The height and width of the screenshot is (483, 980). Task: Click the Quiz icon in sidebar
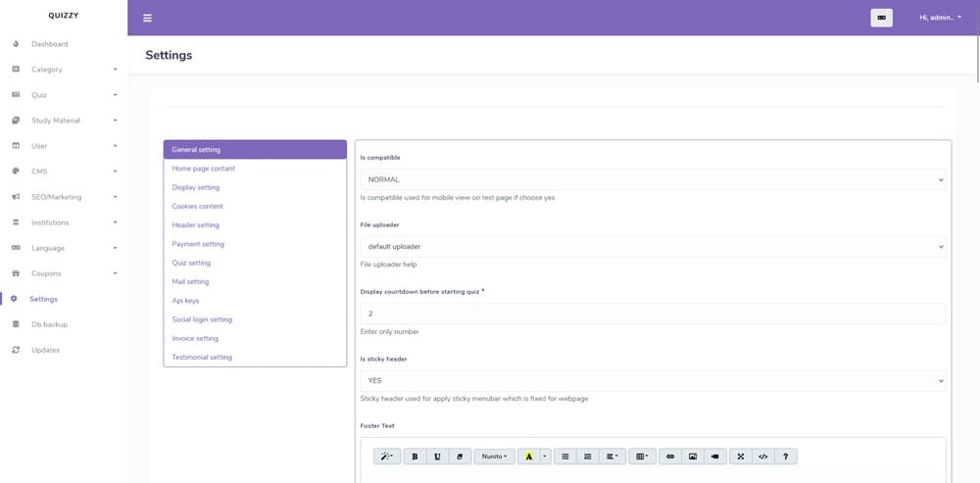click(x=16, y=95)
